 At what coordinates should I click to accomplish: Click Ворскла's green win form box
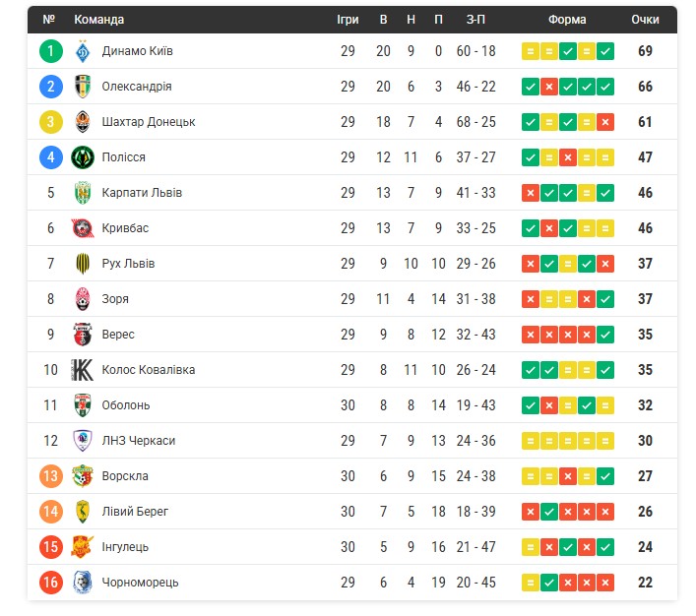[605, 476]
